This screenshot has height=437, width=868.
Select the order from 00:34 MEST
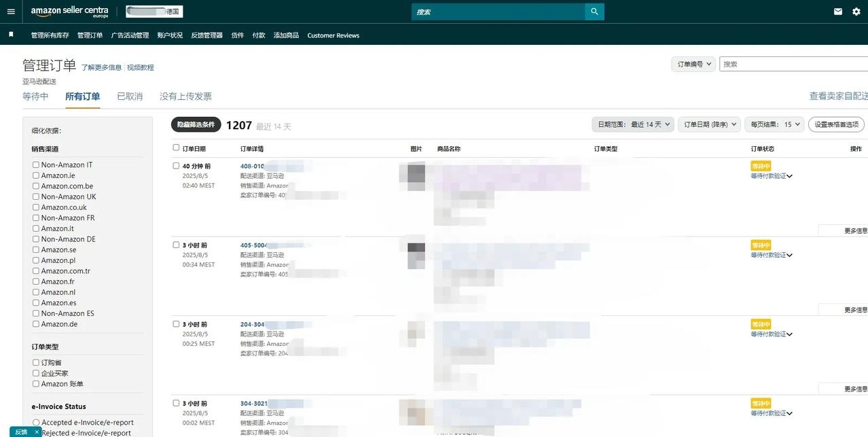tap(177, 245)
